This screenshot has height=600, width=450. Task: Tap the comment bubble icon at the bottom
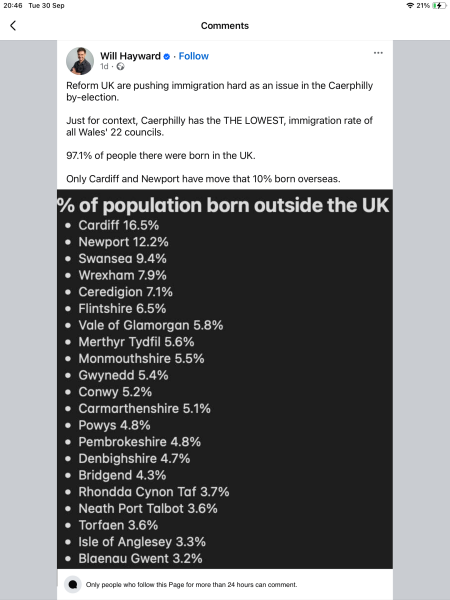(x=72, y=584)
